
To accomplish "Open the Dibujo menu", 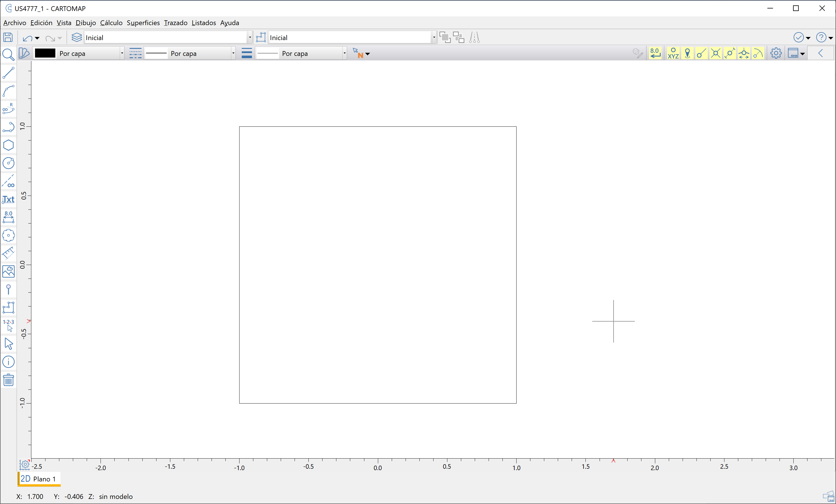I will [86, 23].
